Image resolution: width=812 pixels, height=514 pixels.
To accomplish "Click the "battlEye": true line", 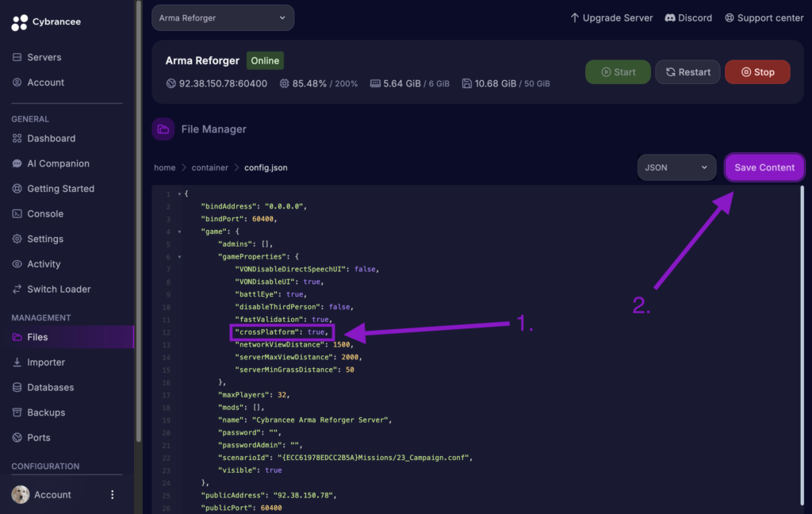I will pyautogui.click(x=271, y=294).
